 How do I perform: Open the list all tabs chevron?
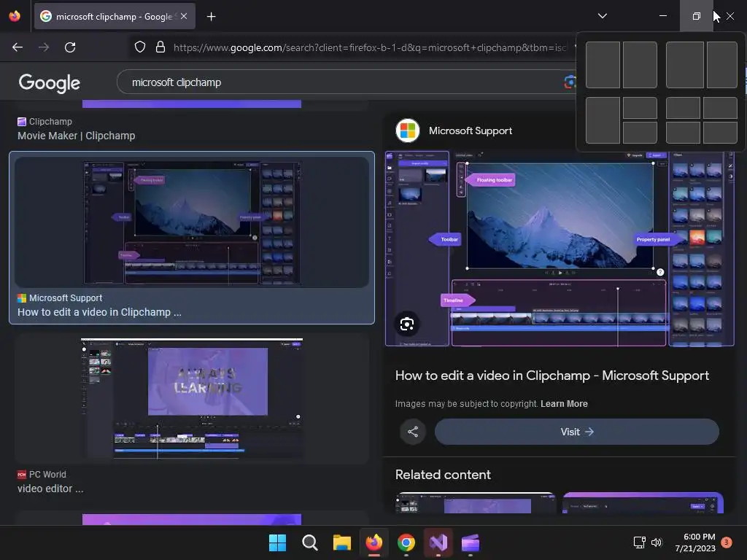tap(602, 16)
